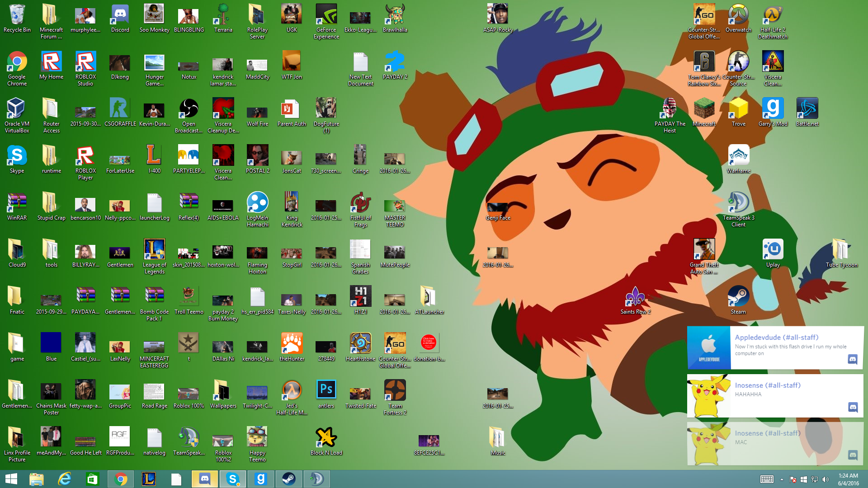
Task: Open the Hearthstone desktop shortcut
Action: pos(360,347)
